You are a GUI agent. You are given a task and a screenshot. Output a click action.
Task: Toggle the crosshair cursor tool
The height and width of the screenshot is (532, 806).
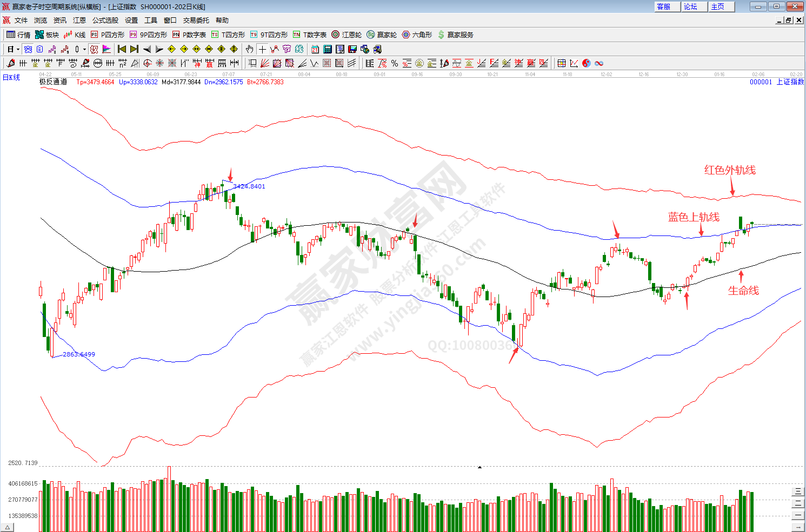pos(262,49)
